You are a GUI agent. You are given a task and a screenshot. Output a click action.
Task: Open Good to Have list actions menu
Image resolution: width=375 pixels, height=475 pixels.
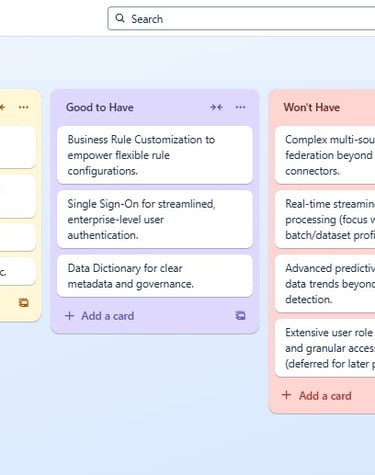point(240,107)
